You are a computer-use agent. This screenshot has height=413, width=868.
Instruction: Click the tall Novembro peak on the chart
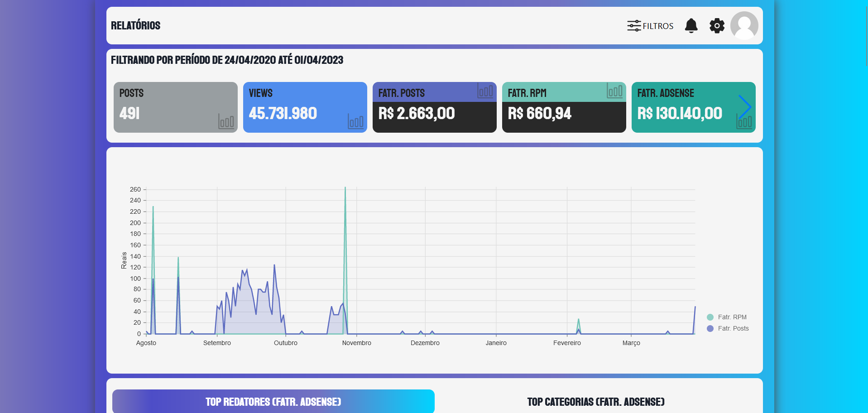click(345, 188)
